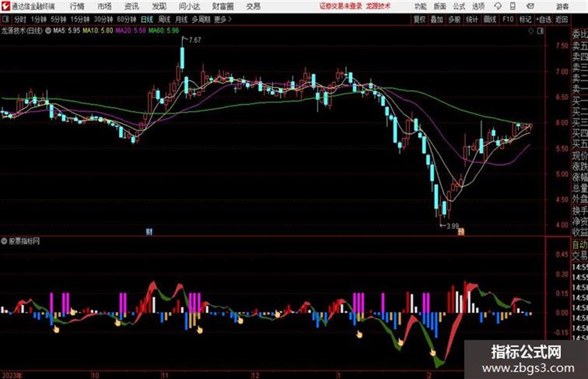Click the 2023年 date label on the time axis

click(12, 375)
